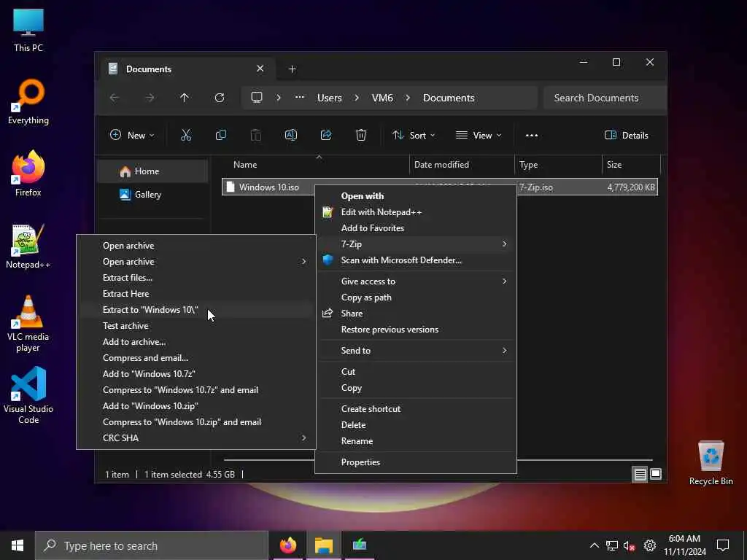
Task: Sort by the Name column header
Action: click(316, 164)
